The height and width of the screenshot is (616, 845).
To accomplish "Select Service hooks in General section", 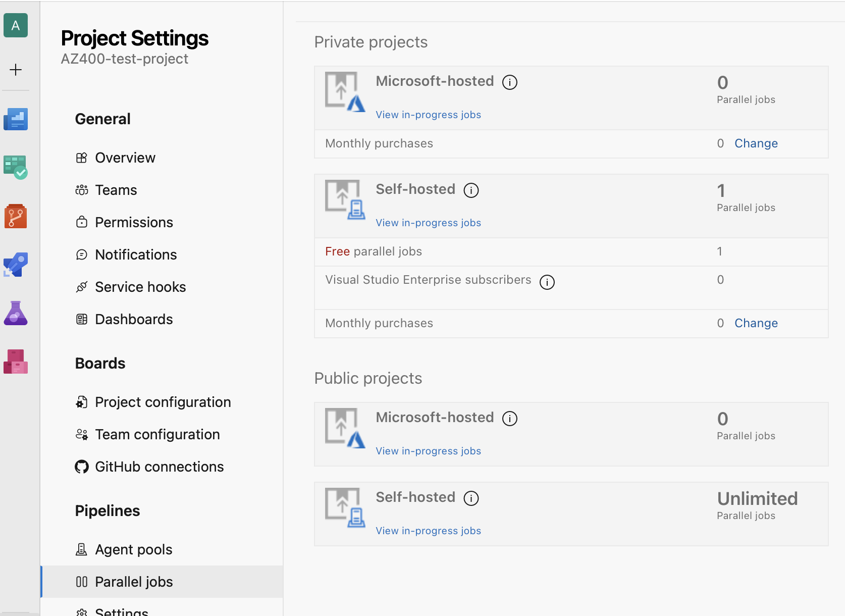I will (x=140, y=287).
